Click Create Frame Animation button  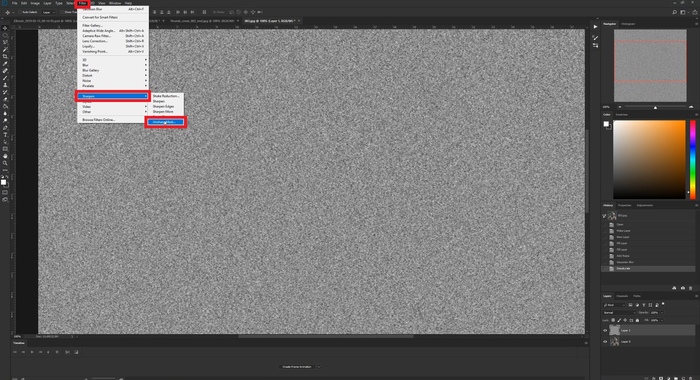297,367
